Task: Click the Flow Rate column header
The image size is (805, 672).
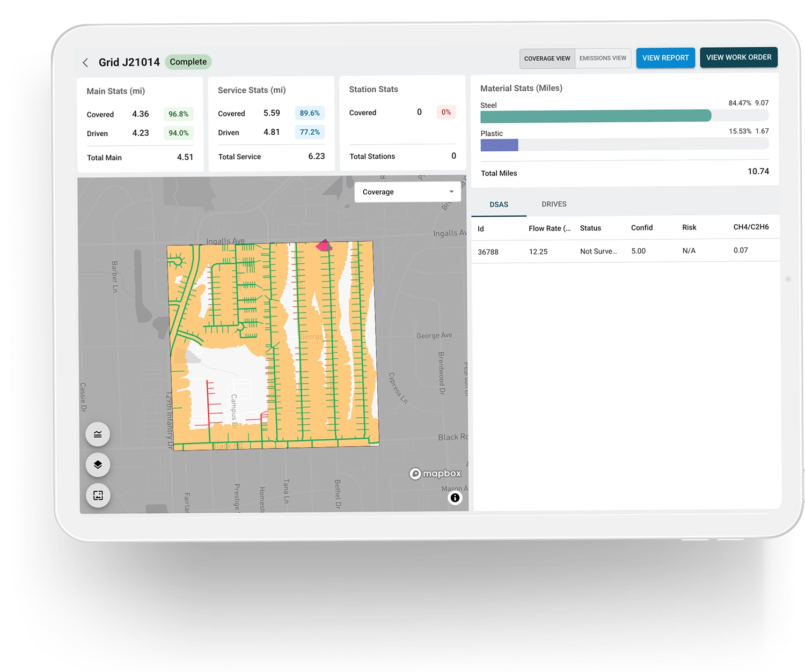Action: point(550,228)
